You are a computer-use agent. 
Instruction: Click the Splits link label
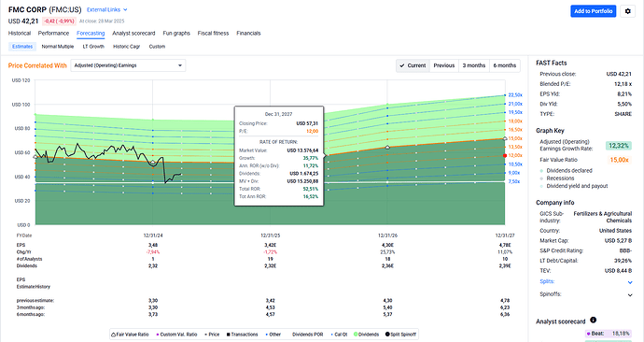[x=547, y=281]
